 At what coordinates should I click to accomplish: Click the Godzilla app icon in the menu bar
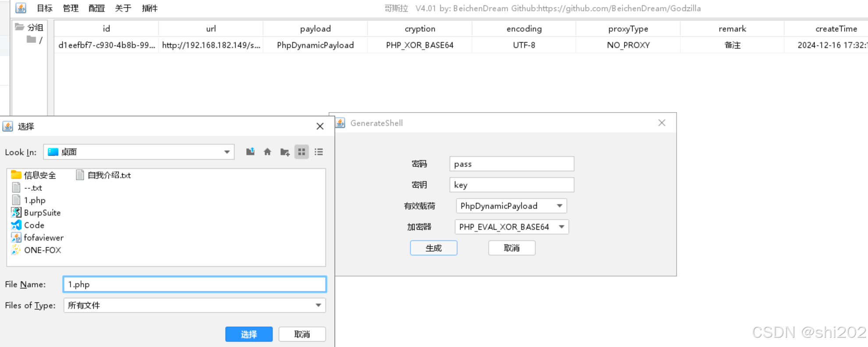pos(21,8)
